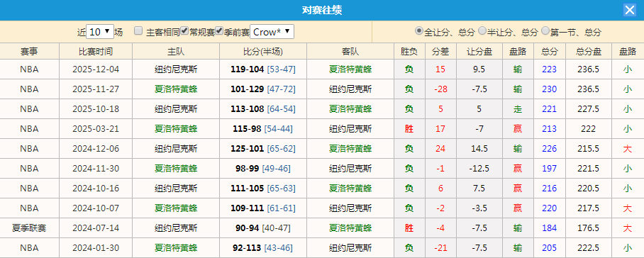Click 纽约尼克斯 in the 2024-01-30 row
The image size is (644, 258).
[x=350, y=248]
